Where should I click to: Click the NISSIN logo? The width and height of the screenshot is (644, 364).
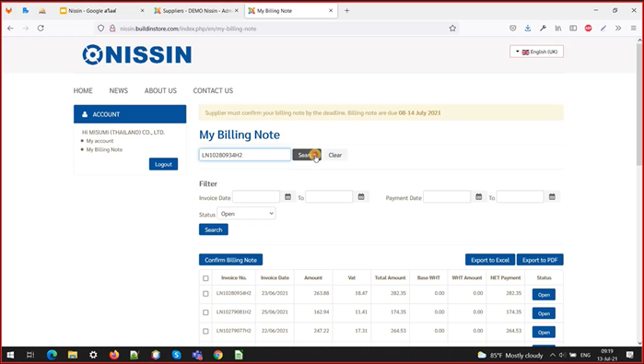136,54
